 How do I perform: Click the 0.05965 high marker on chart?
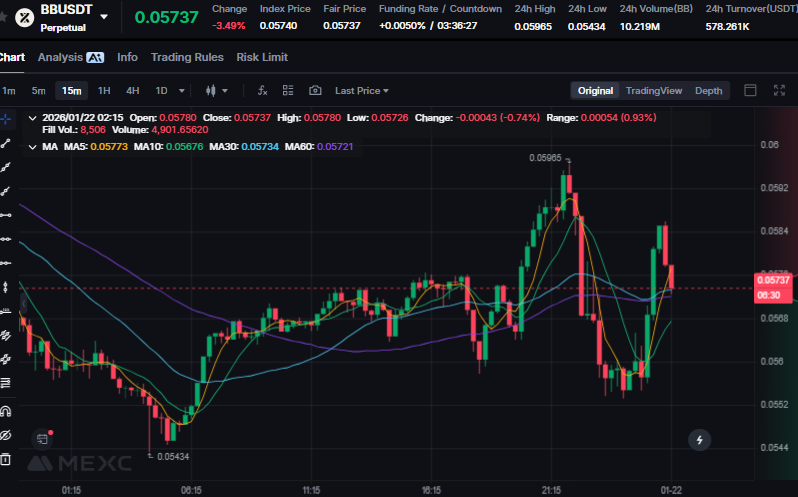545,158
